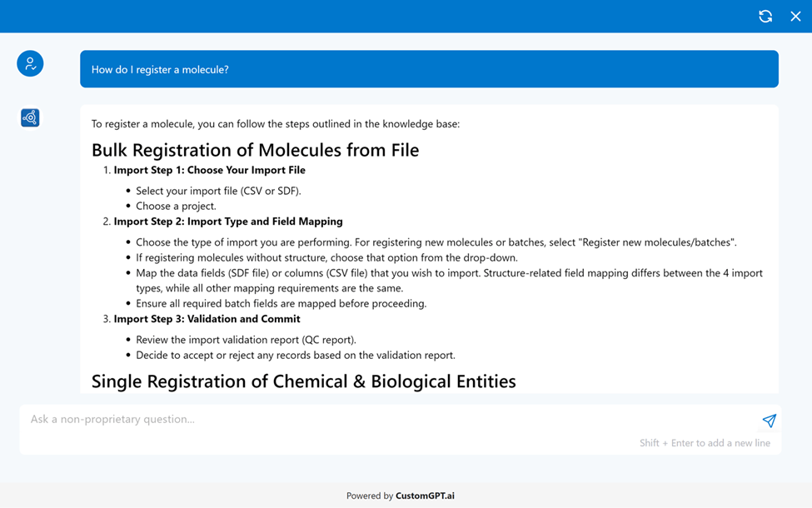The image size is (812, 508).
Task: Click the "How do I register a molecule?" message bubble
Action: click(429, 69)
